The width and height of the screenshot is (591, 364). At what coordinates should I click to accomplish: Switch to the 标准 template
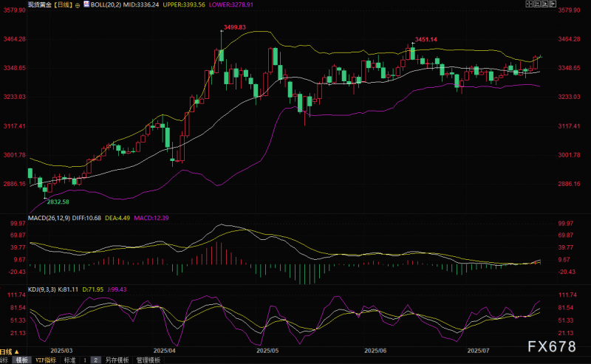point(70,360)
